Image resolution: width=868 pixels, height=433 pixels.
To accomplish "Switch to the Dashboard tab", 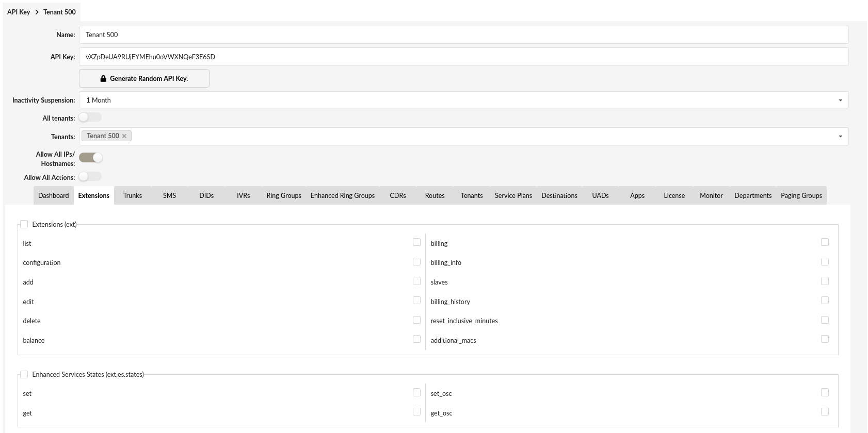I will coord(53,196).
